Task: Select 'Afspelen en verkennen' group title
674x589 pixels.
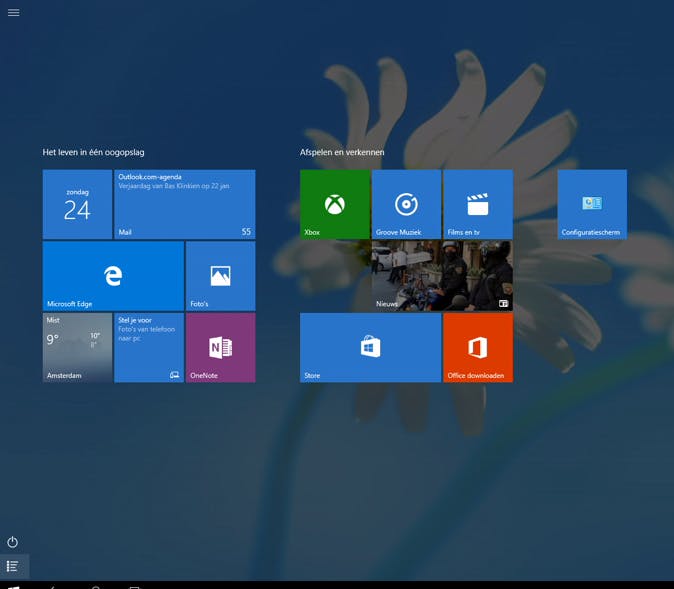Action: 342,152
